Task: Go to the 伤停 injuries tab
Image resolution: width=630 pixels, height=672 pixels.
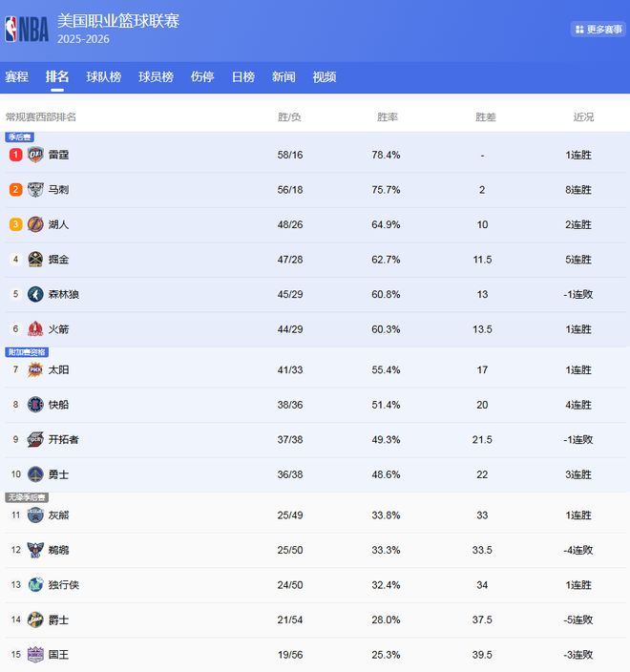Action: tap(202, 77)
